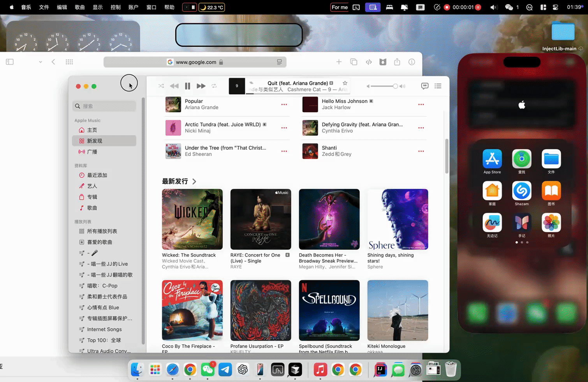
Task: Expand the 最新发行 section
Action: (x=180, y=181)
